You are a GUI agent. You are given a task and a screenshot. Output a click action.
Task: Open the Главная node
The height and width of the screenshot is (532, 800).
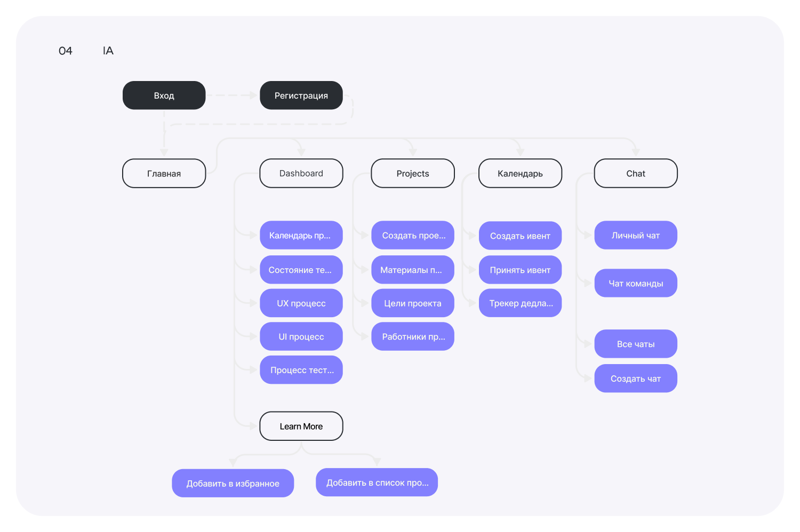(164, 173)
